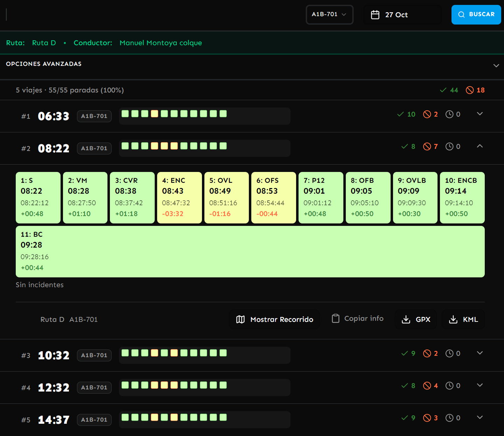The image size is (504, 436).
Task: Click the A1B-701 badge in trip 10:32 row
Action: [x=94, y=355]
